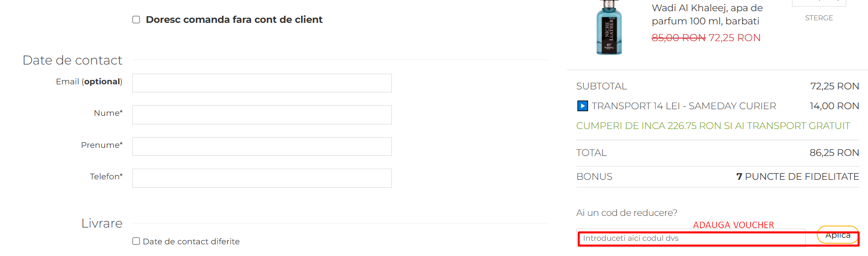Remove the product using the STERGE link
This screenshot has width=868, height=256.
tap(819, 18)
